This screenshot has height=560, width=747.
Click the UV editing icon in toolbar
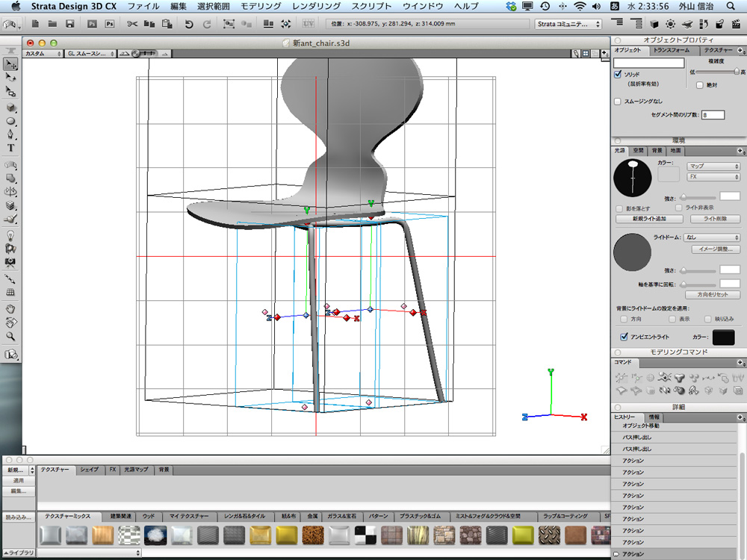click(309, 23)
